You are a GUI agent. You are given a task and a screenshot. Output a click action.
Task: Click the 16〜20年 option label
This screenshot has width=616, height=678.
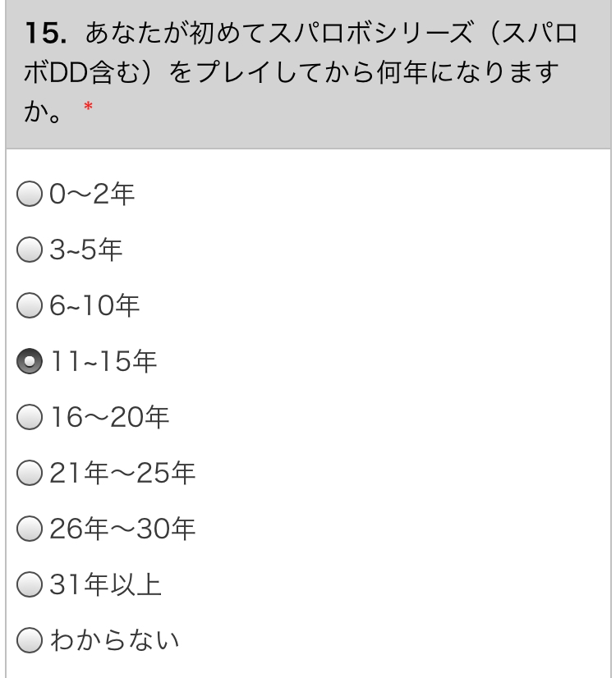tap(110, 417)
